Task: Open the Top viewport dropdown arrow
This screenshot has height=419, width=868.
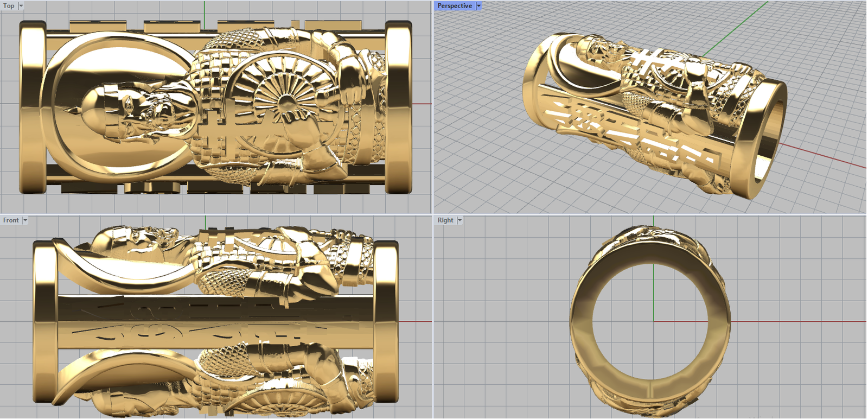Action: (21, 6)
